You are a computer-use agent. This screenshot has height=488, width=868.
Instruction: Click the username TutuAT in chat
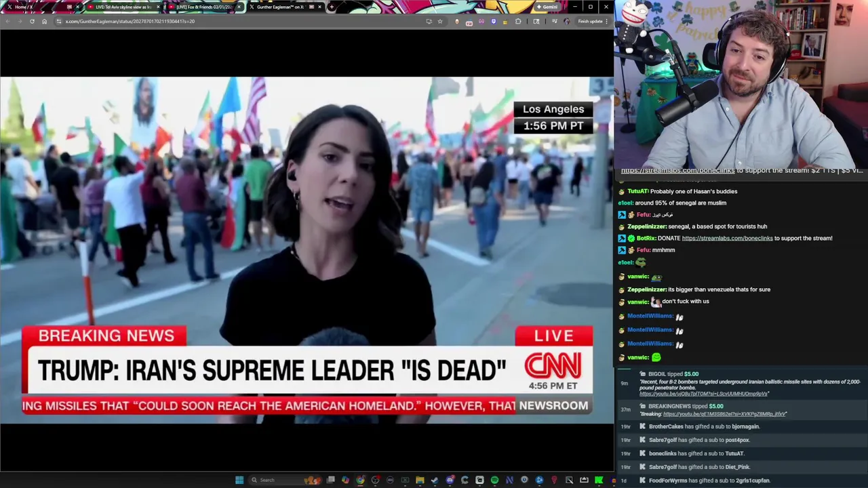point(637,191)
